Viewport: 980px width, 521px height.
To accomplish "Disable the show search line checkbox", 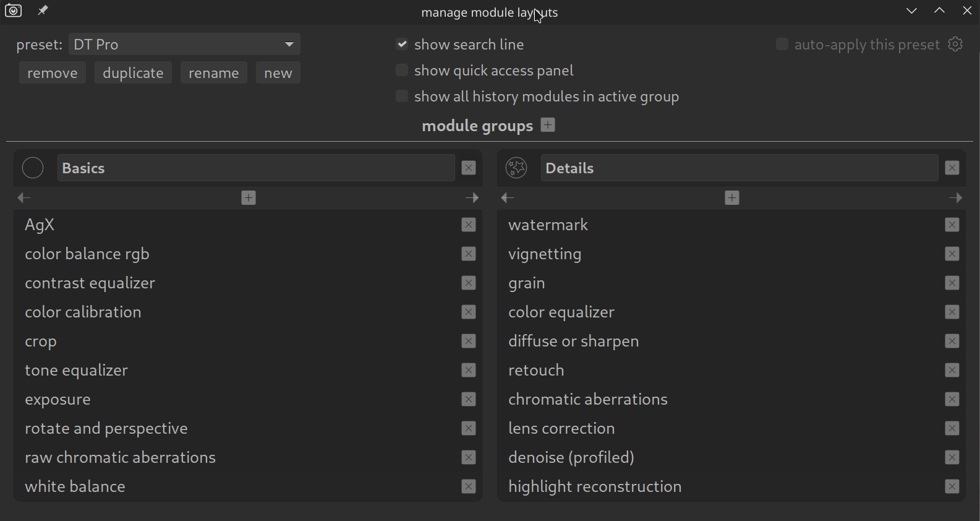I will 402,45.
